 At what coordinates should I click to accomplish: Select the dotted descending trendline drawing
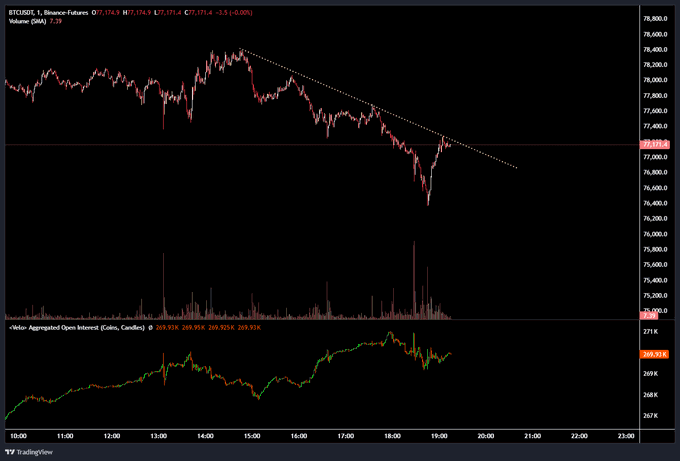(378, 108)
